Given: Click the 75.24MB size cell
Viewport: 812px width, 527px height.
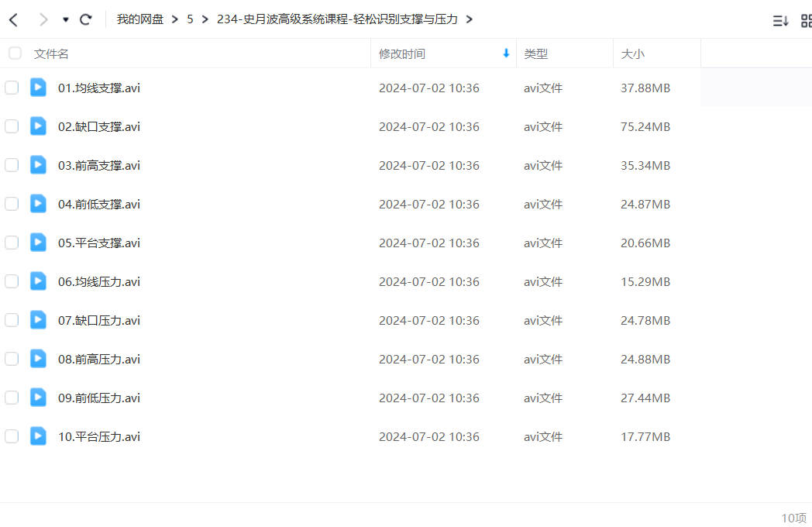Looking at the screenshot, I should pyautogui.click(x=645, y=127).
